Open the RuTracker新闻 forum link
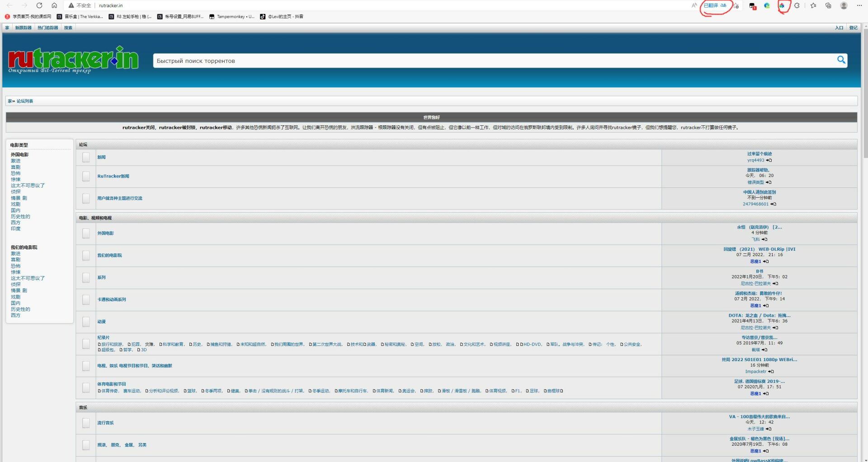This screenshot has height=462, width=868. (x=113, y=176)
